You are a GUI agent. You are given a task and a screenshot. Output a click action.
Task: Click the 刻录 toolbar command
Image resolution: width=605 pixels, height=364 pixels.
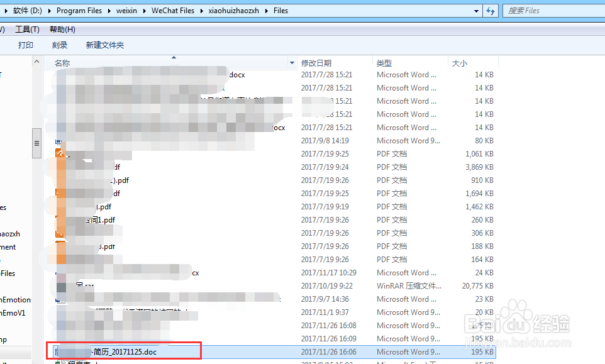pyautogui.click(x=60, y=45)
